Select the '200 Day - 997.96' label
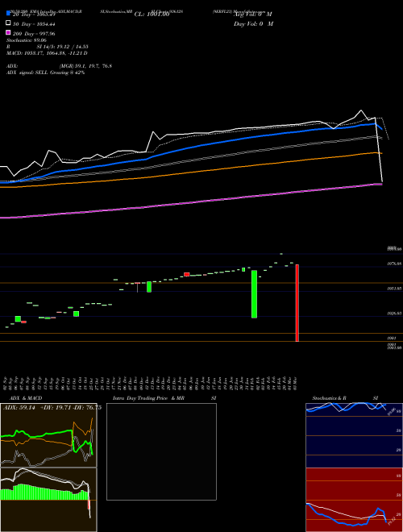The width and height of the screenshot is (403, 532). (35, 34)
